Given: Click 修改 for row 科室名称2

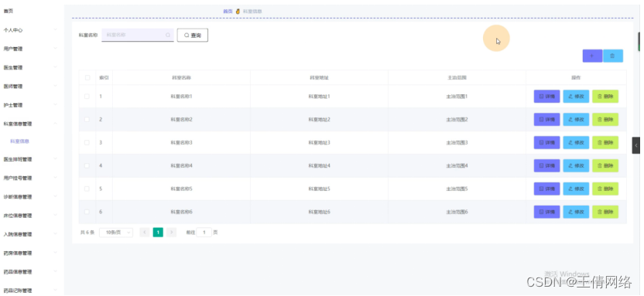Looking at the screenshot, I should (x=576, y=119).
